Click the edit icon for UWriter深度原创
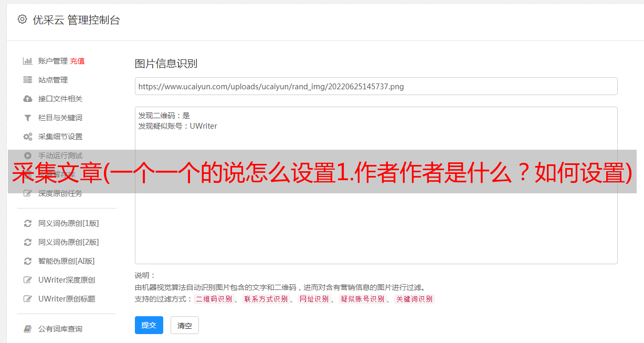 (28, 280)
